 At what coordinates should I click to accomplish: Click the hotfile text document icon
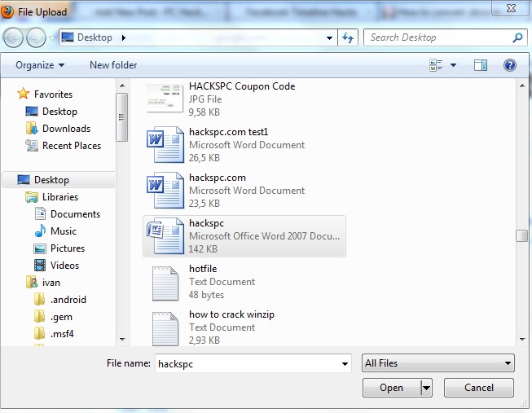click(165, 283)
